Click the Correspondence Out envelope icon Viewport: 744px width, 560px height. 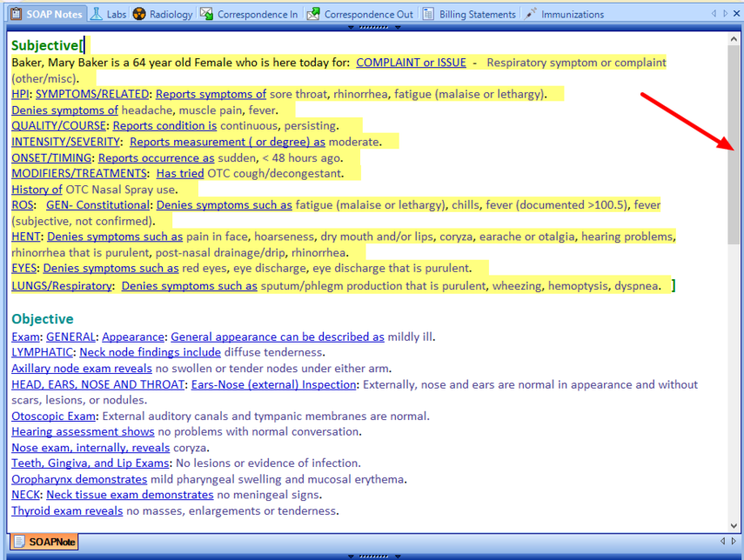312,13
